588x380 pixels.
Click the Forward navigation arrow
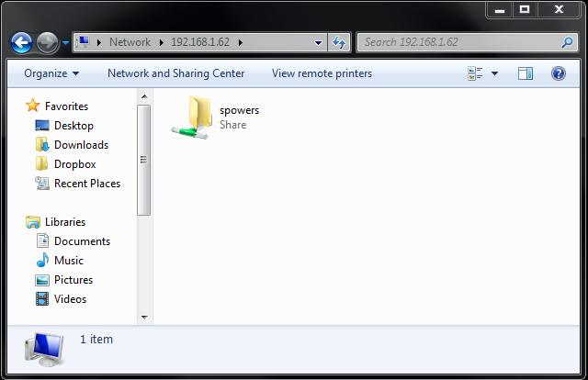click(x=47, y=42)
